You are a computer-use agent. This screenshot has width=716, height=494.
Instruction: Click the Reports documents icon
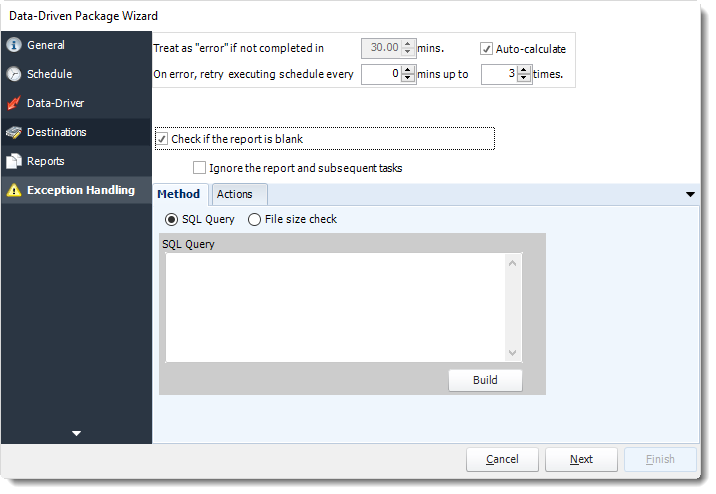coord(14,161)
